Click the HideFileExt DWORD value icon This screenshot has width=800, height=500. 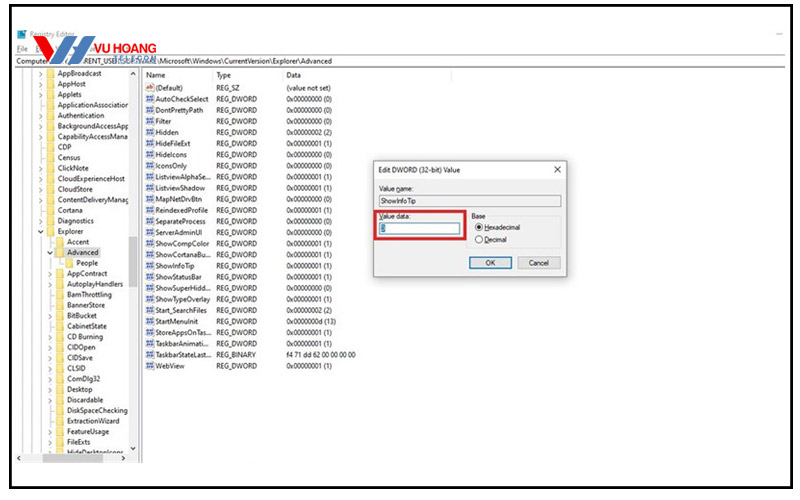150,143
